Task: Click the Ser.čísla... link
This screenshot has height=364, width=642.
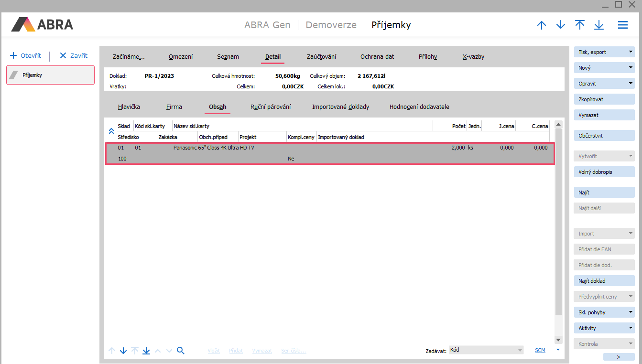Action: coord(294,351)
